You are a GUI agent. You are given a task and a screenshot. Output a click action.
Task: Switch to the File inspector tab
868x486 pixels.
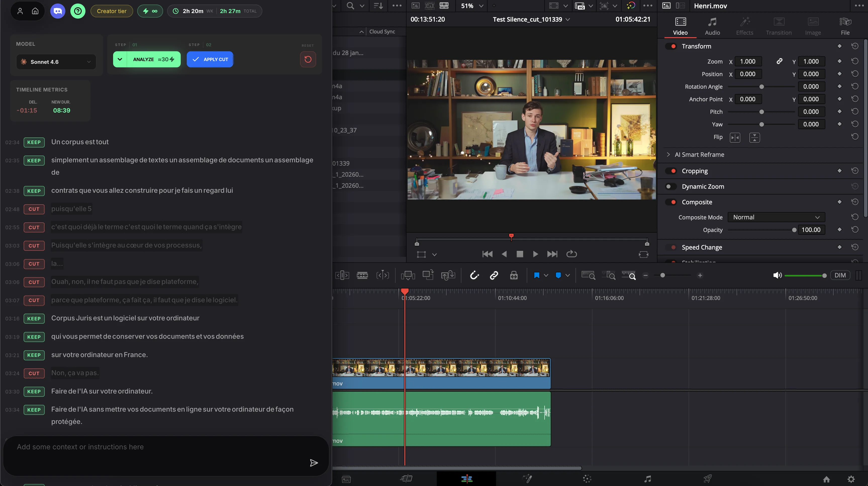pyautogui.click(x=845, y=26)
